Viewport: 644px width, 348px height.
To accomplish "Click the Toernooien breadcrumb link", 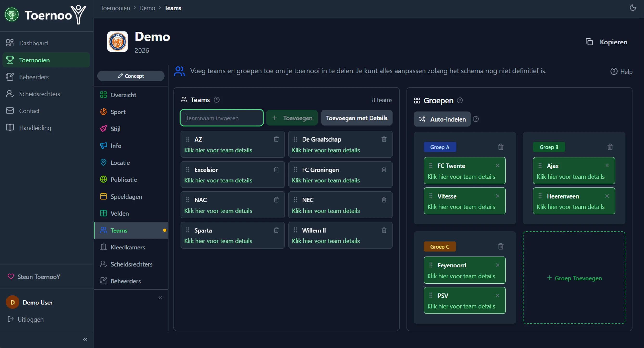I will click(x=115, y=8).
